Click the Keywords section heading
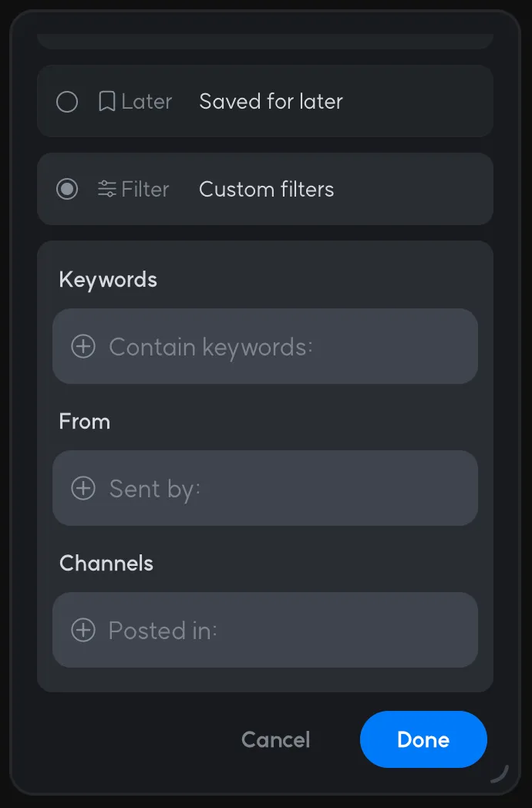 [x=108, y=279]
